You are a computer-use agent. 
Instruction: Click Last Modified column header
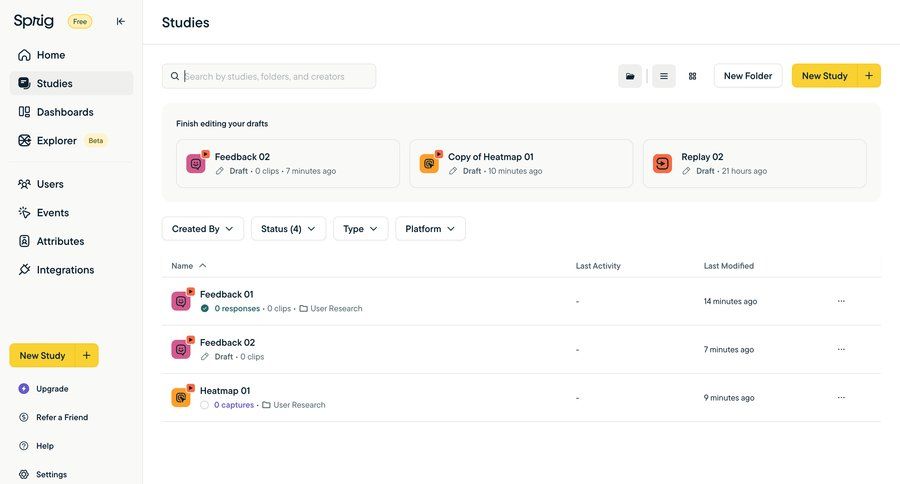729,266
